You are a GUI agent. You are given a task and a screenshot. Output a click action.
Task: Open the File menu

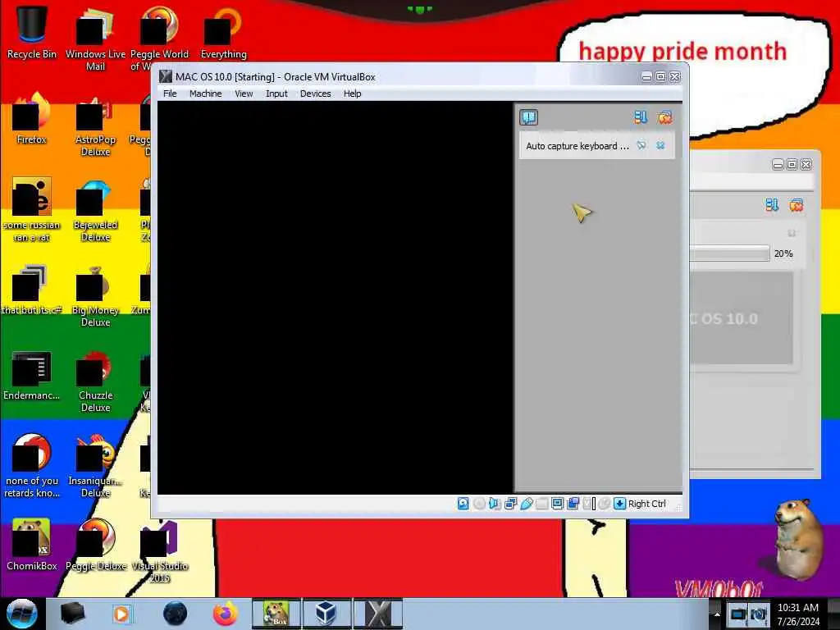(170, 94)
